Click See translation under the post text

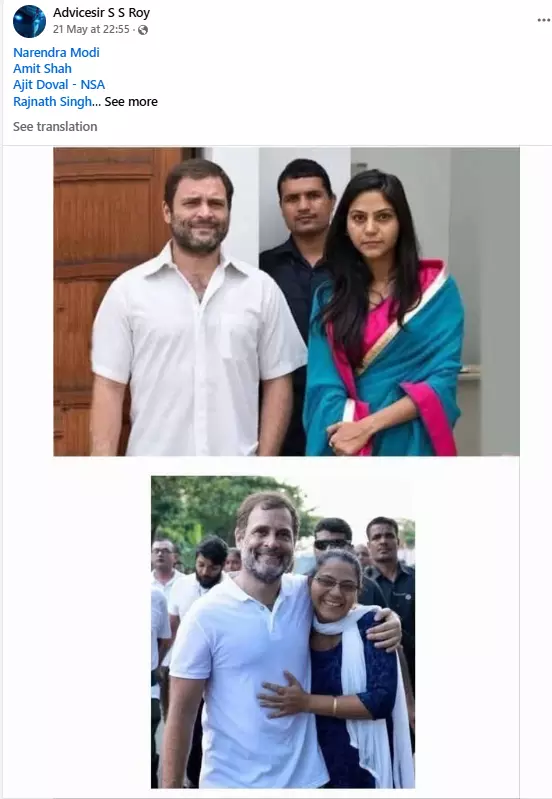pyautogui.click(x=55, y=126)
